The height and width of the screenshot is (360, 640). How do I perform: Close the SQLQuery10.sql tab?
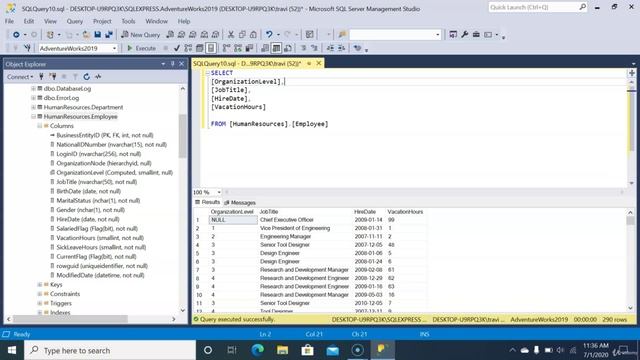point(319,63)
